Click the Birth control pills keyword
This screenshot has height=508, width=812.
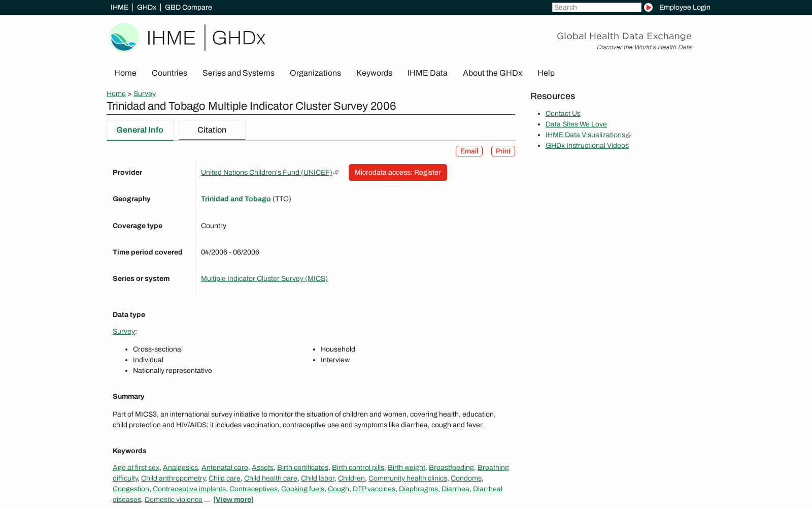[x=358, y=467]
